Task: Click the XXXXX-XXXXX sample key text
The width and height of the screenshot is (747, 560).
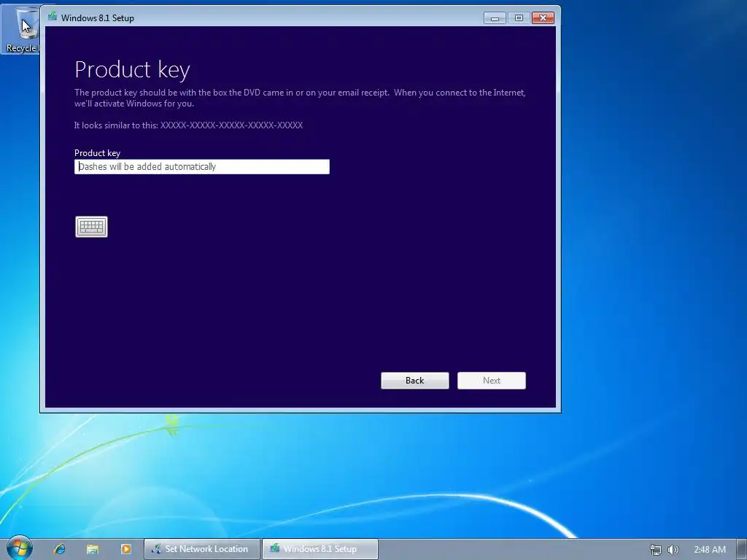Action: coord(231,125)
